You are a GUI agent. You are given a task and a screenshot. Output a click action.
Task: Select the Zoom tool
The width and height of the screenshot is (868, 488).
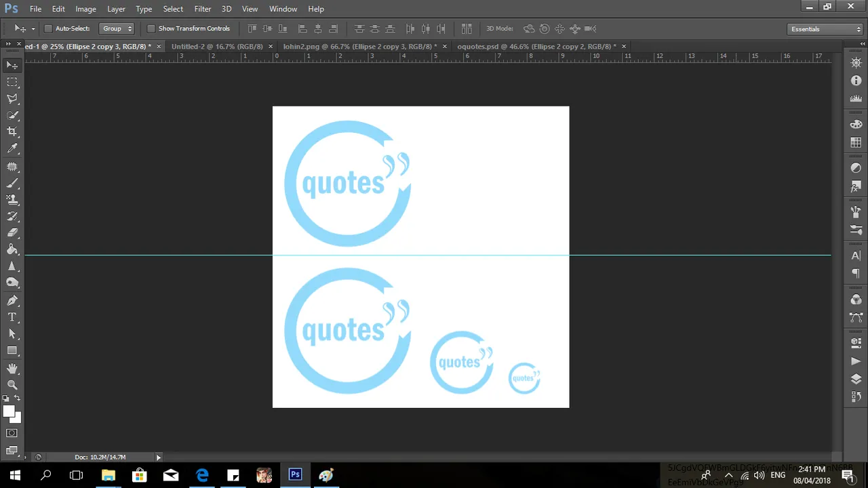click(x=12, y=384)
